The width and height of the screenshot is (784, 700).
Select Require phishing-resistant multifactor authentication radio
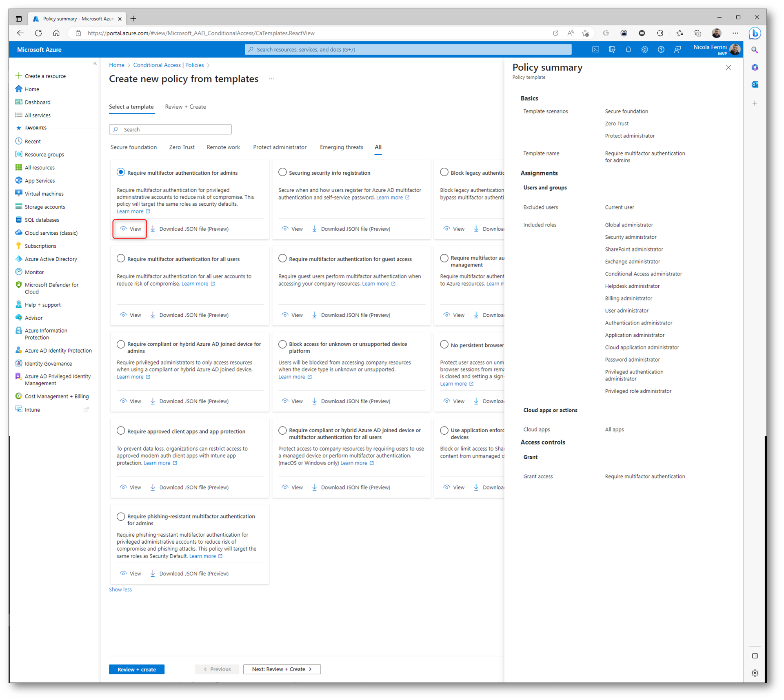(121, 517)
